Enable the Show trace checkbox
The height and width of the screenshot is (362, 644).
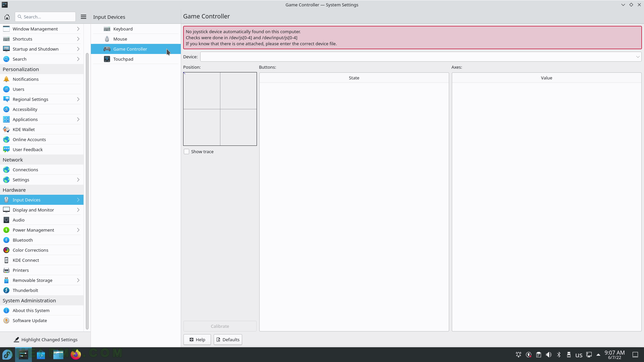(x=186, y=152)
